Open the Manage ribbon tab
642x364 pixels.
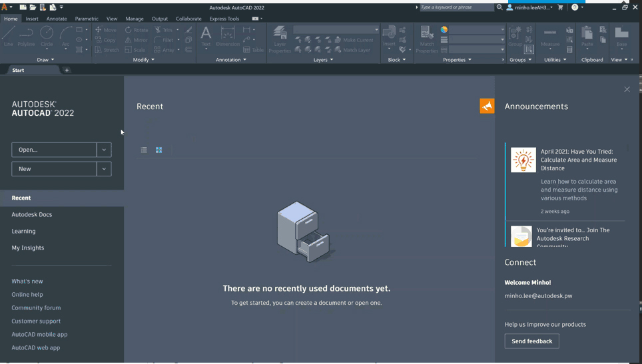[x=135, y=19]
